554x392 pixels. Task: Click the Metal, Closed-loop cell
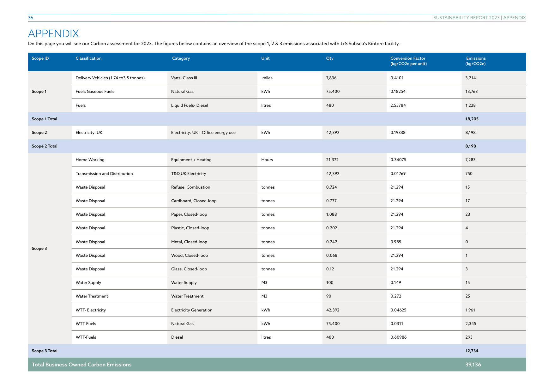pos(189,242)
